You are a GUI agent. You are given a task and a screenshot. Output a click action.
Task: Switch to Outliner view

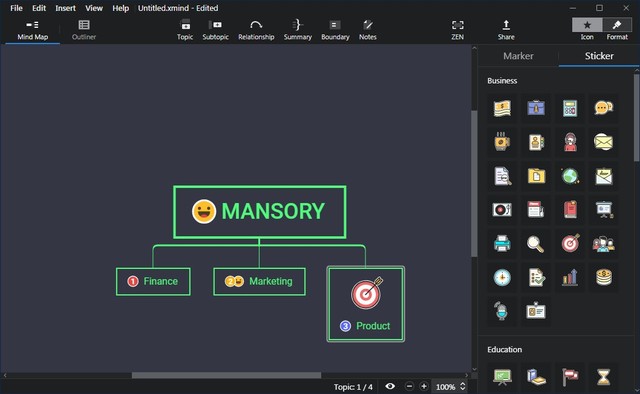pyautogui.click(x=84, y=30)
